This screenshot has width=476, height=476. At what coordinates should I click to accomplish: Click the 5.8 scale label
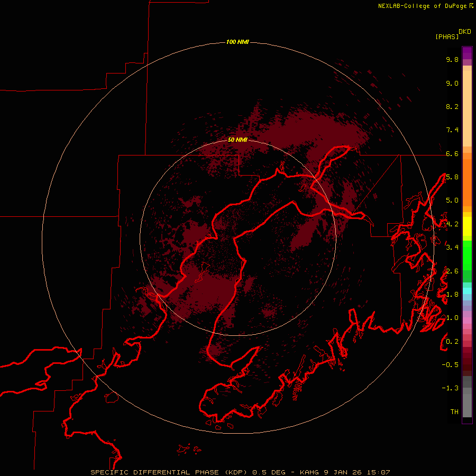452,177
